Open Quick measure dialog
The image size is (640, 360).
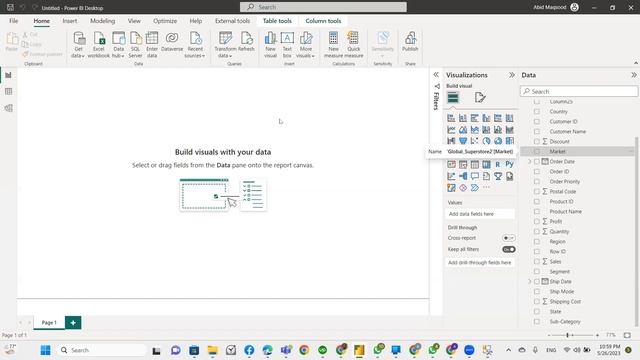coord(353,45)
